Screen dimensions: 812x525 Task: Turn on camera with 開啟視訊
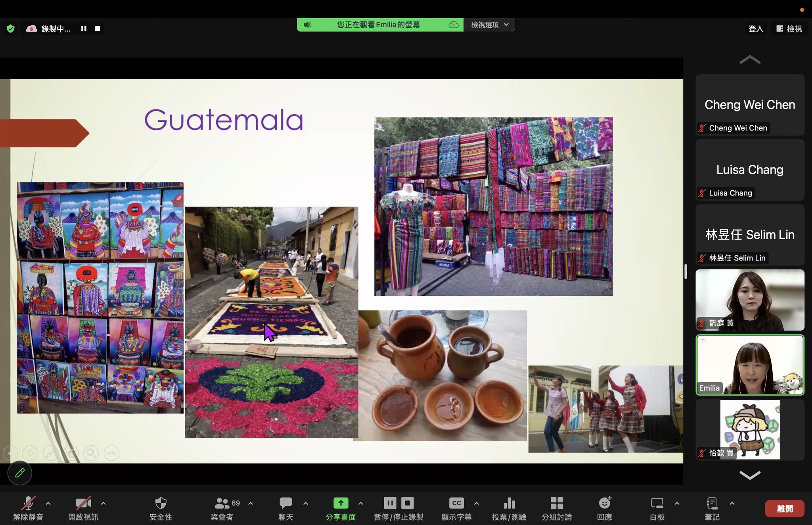(x=83, y=508)
